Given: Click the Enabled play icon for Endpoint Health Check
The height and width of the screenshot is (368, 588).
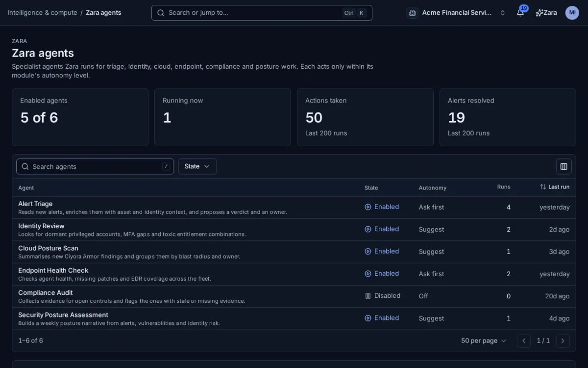Looking at the screenshot, I should [368, 274].
